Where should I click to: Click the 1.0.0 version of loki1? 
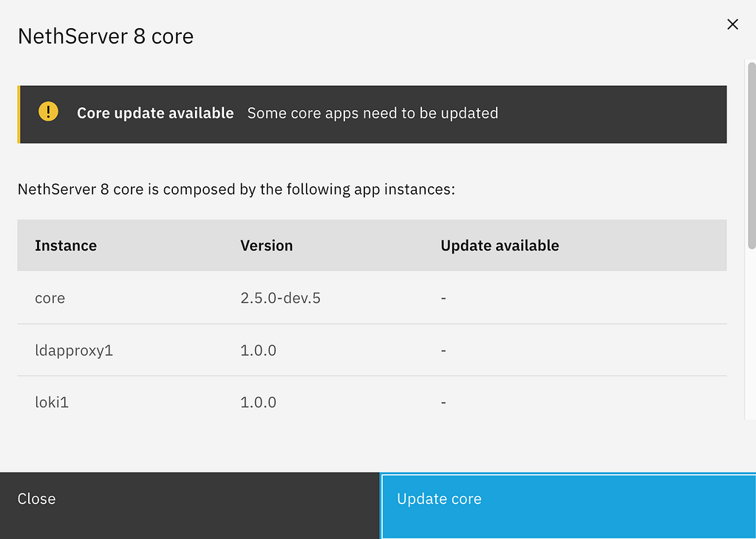click(x=258, y=401)
